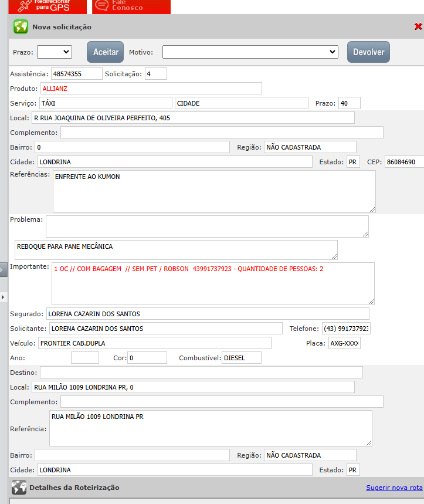
Task: Click the Solicitante name field
Action: [x=166, y=329]
